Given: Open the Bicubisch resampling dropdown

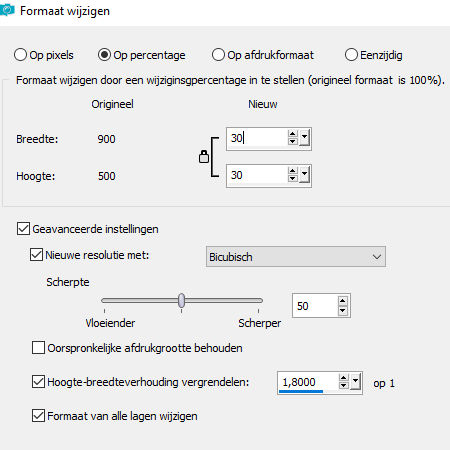Looking at the screenshot, I should [296, 257].
